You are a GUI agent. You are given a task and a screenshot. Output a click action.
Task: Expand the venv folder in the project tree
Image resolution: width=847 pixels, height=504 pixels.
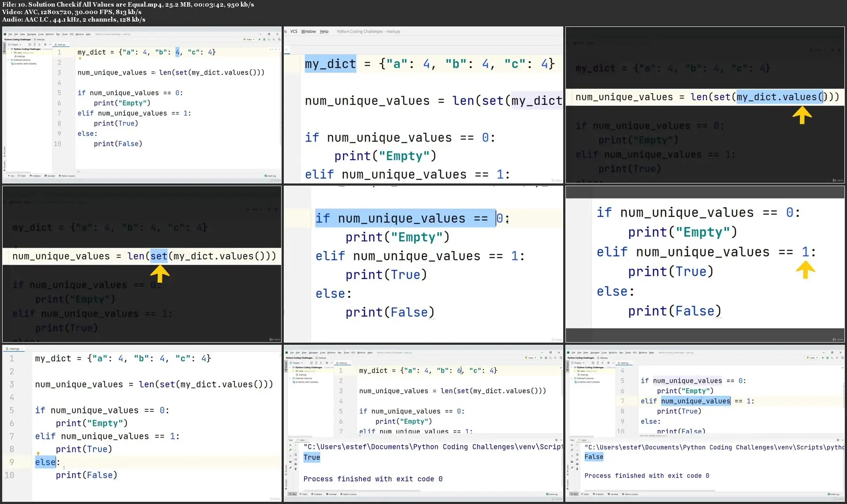coord(11,52)
